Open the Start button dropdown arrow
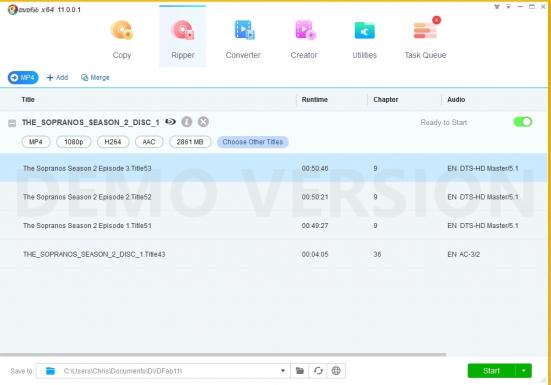Viewport: 551px width, 385px height. point(524,371)
